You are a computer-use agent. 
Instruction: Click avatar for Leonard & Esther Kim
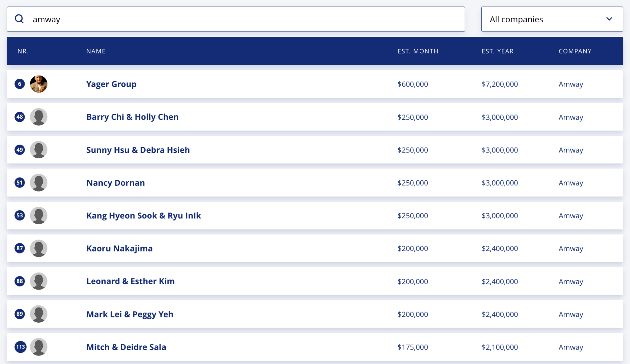click(39, 281)
